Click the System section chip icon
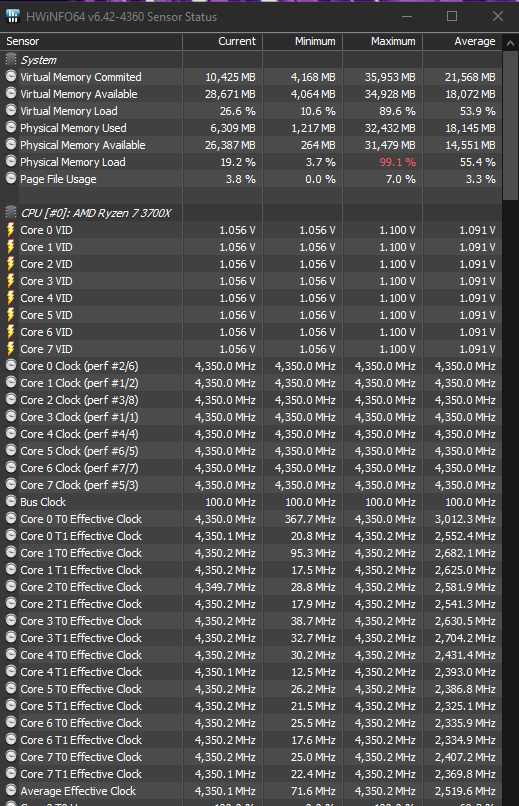The image size is (519, 806). [11, 60]
